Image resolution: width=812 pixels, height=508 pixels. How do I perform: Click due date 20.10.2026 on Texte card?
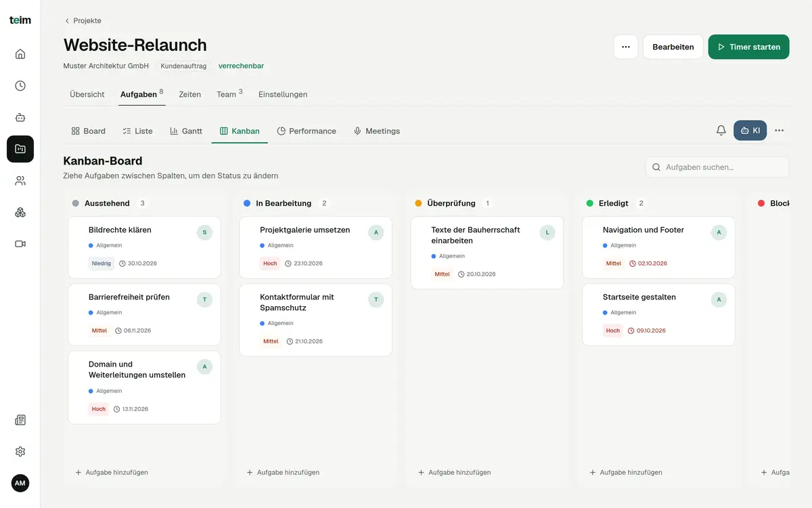point(476,274)
